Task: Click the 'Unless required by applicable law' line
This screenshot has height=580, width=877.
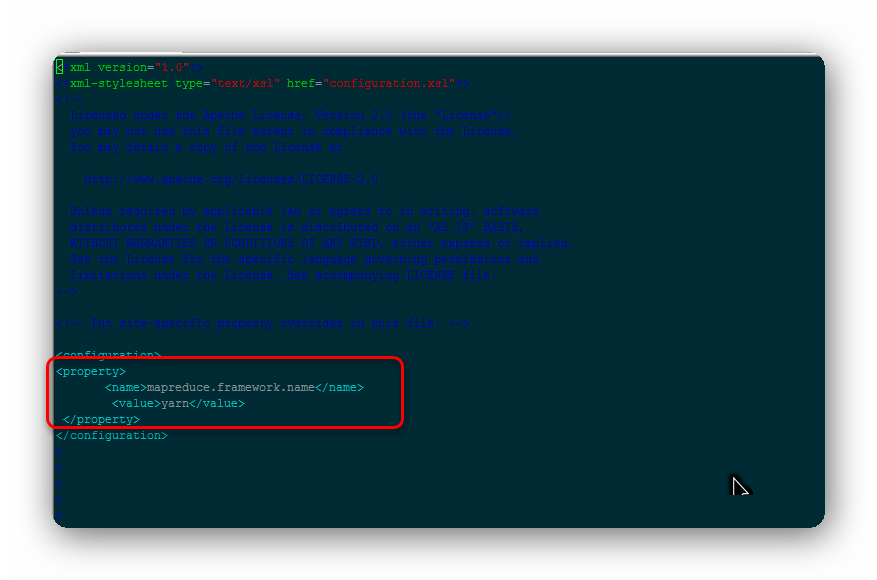Action: click(304, 211)
